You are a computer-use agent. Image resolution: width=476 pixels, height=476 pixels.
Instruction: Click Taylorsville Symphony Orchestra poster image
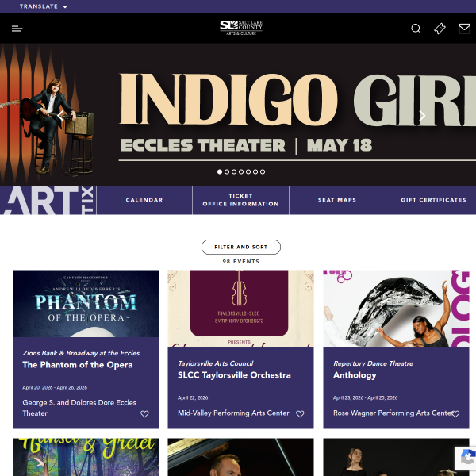[240, 309]
